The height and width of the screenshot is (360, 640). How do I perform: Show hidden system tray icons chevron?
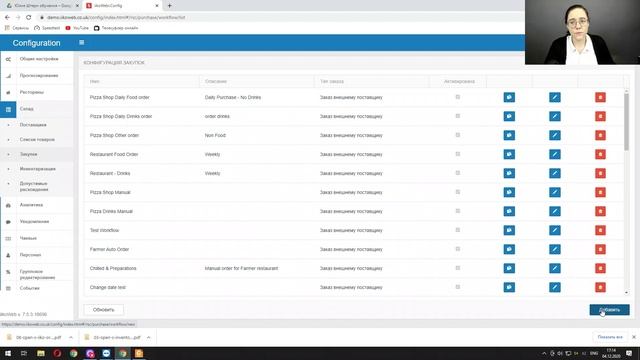pos(544,353)
